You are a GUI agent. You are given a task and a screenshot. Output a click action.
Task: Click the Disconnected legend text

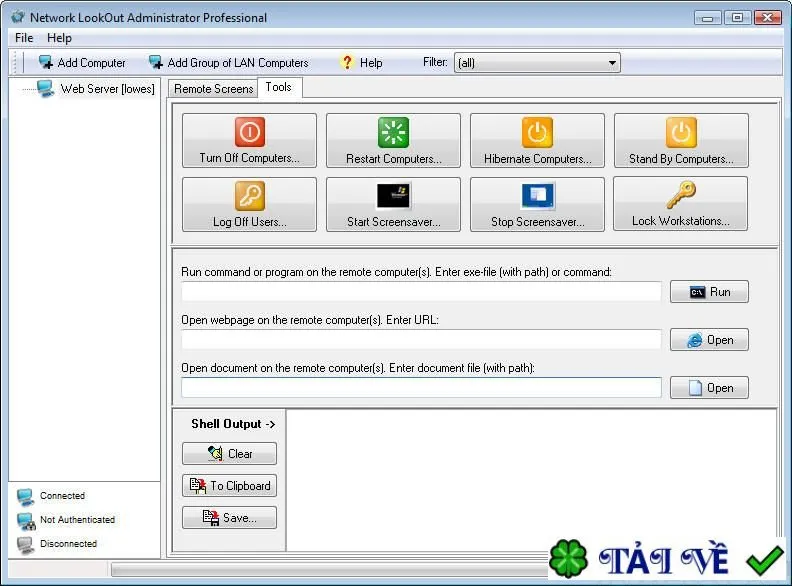coord(68,544)
